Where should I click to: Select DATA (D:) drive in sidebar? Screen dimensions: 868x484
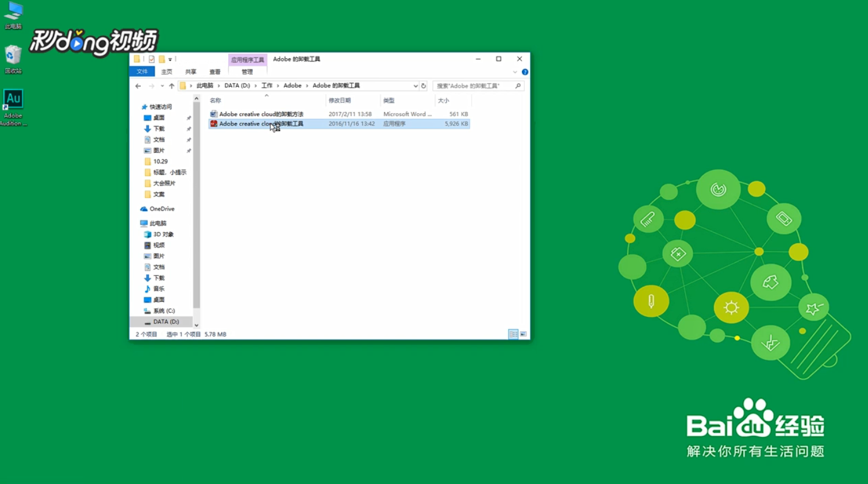pyautogui.click(x=162, y=322)
